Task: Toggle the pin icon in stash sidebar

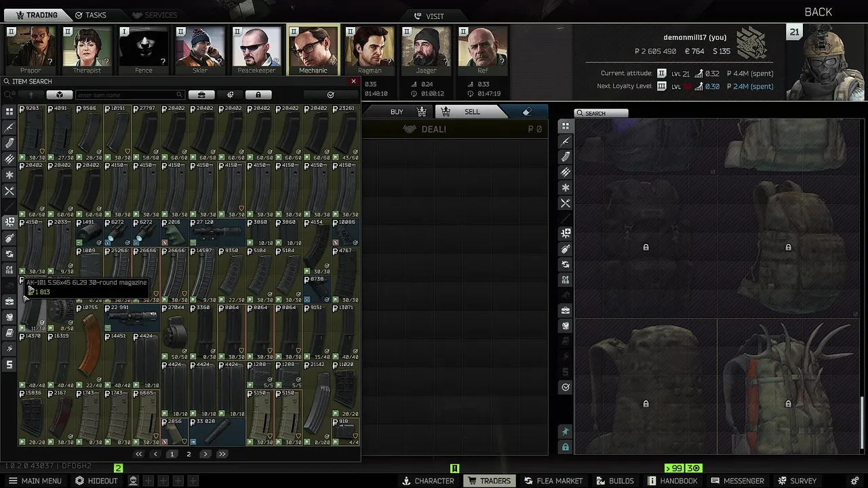Action: pos(566,432)
